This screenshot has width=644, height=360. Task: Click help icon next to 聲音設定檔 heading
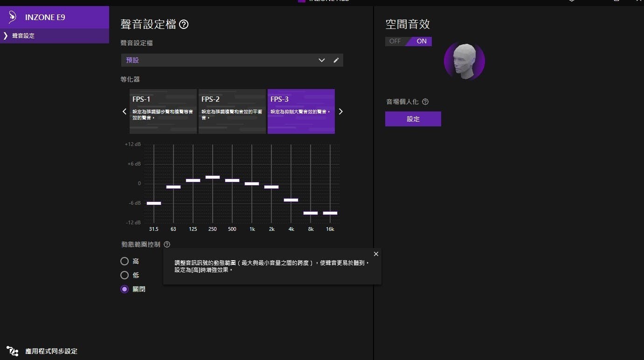[x=184, y=25]
